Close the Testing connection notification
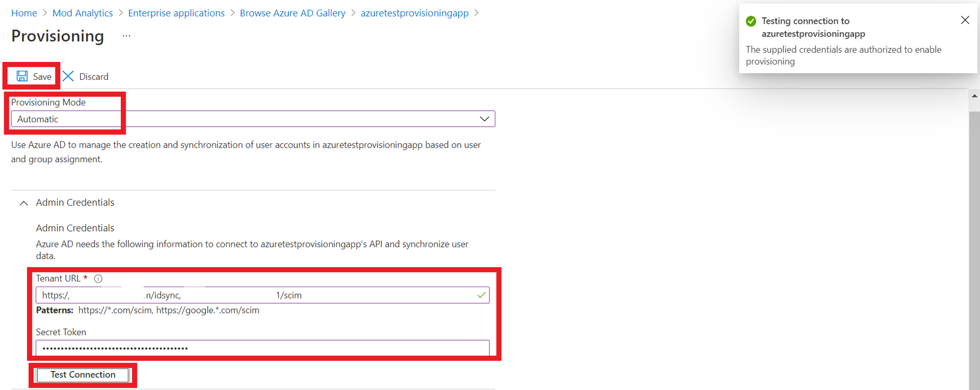 965,20
